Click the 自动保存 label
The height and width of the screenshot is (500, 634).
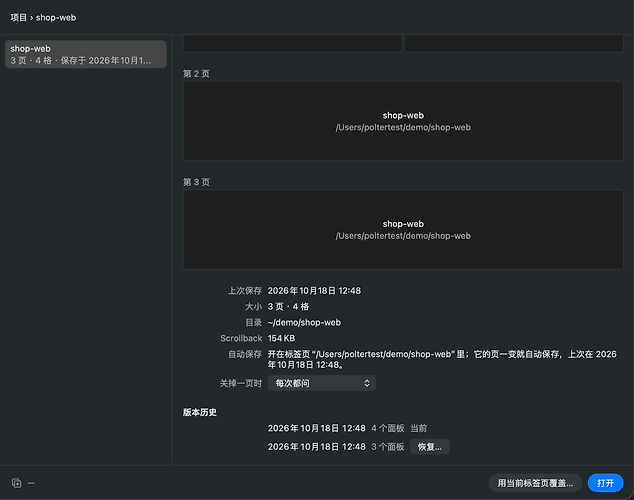click(x=245, y=354)
